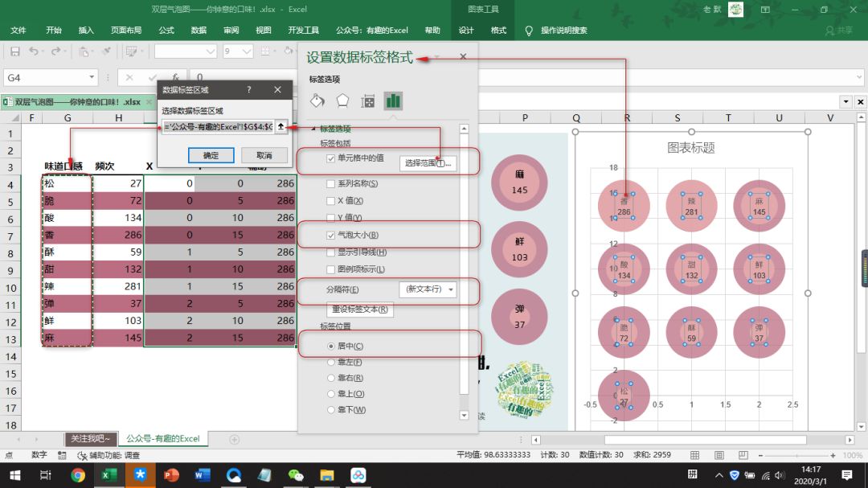Open the Effects pentagon icon in the pane
The image size is (868, 488).
[x=341, y=100]
